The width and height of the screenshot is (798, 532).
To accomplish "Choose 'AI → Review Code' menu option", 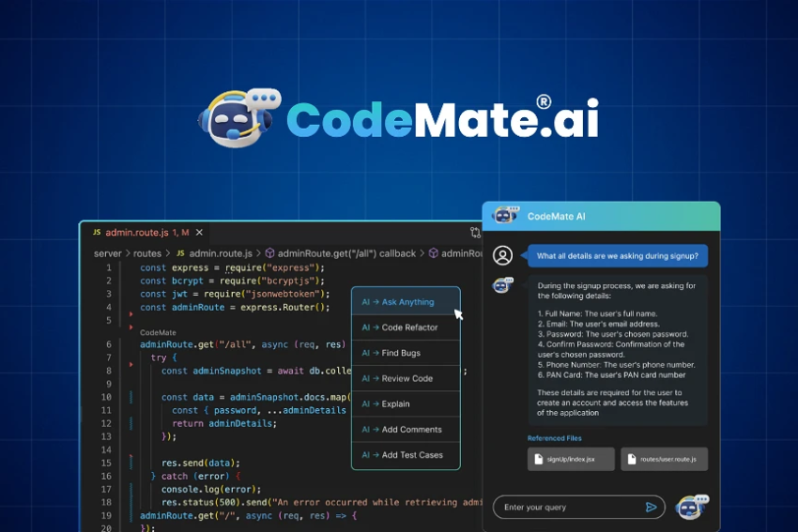I will [x=406, y=378].
